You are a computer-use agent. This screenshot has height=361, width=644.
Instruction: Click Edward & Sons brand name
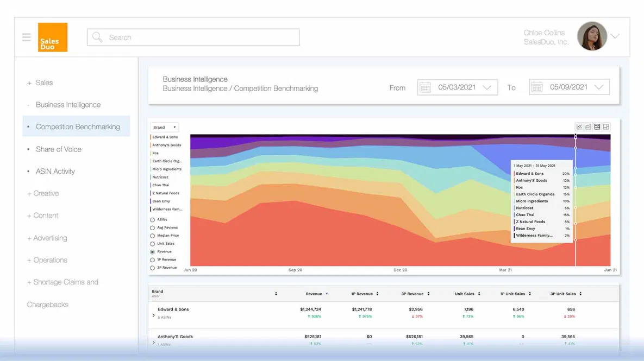(x=173, y=309)
